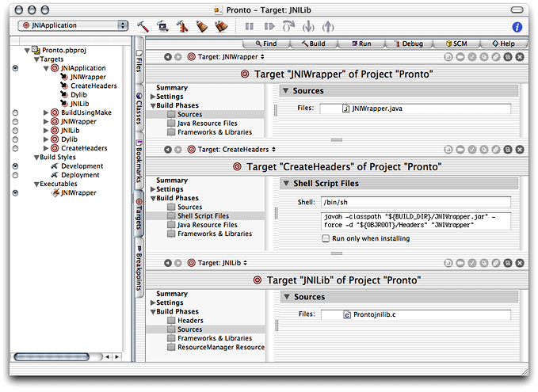
Task: Open the Breakpoints vertical side tab
Action: tap(139, 268)
